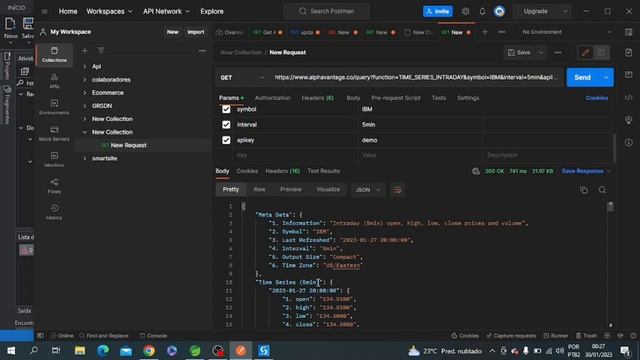This screenshot has height=360, width=640.
Task: Click the Send button
Action: 583,78
